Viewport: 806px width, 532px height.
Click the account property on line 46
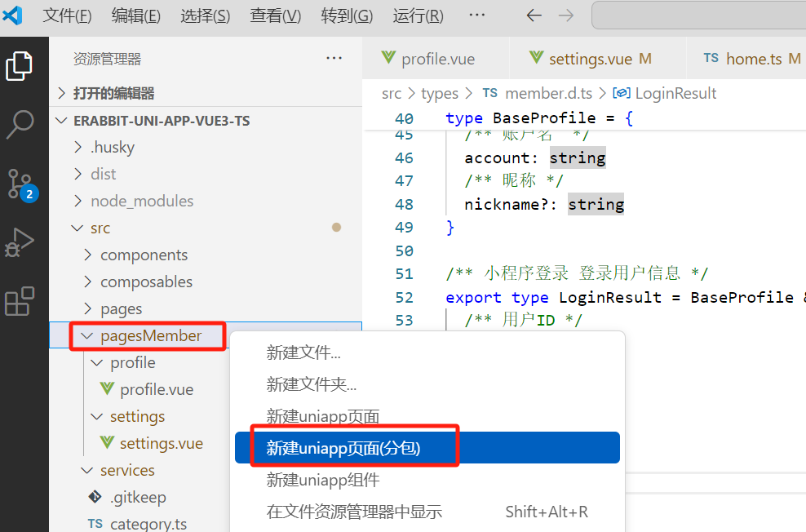(497, 157)
